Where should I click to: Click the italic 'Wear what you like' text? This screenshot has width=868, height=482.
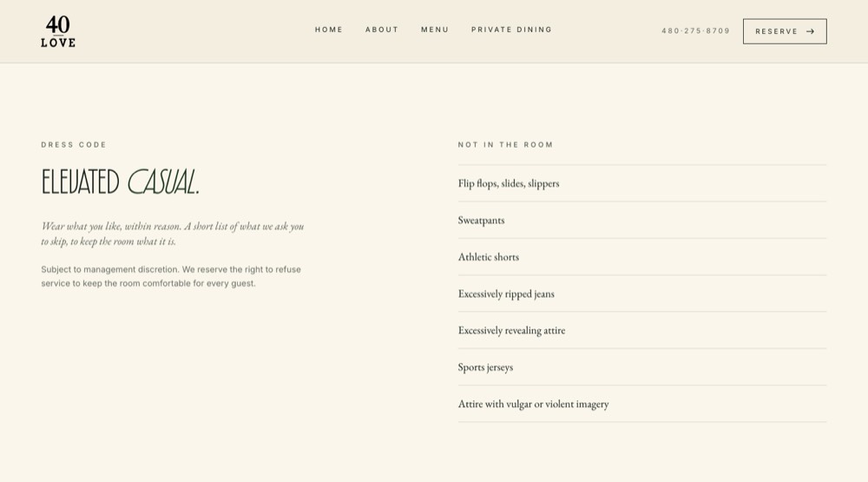tap(172, 234)
